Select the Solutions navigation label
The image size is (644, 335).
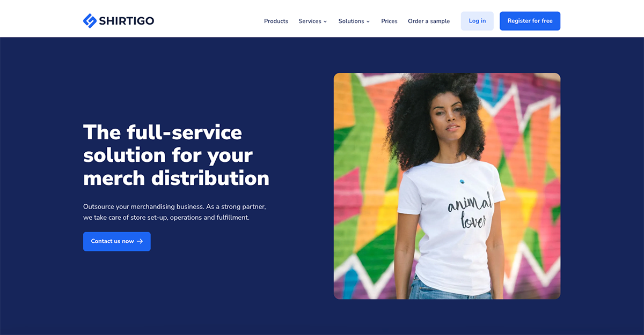pyautogui.click(x=351, y=21)
